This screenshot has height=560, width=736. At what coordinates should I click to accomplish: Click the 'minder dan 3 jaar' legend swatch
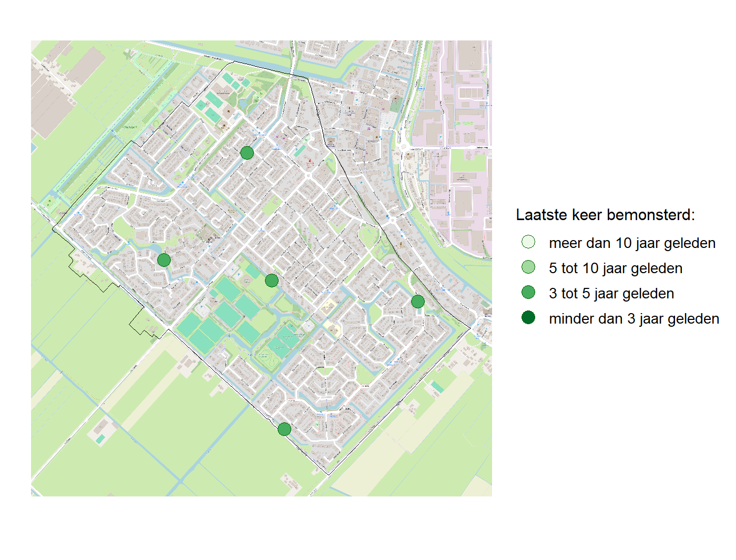[x=528, y=317]
